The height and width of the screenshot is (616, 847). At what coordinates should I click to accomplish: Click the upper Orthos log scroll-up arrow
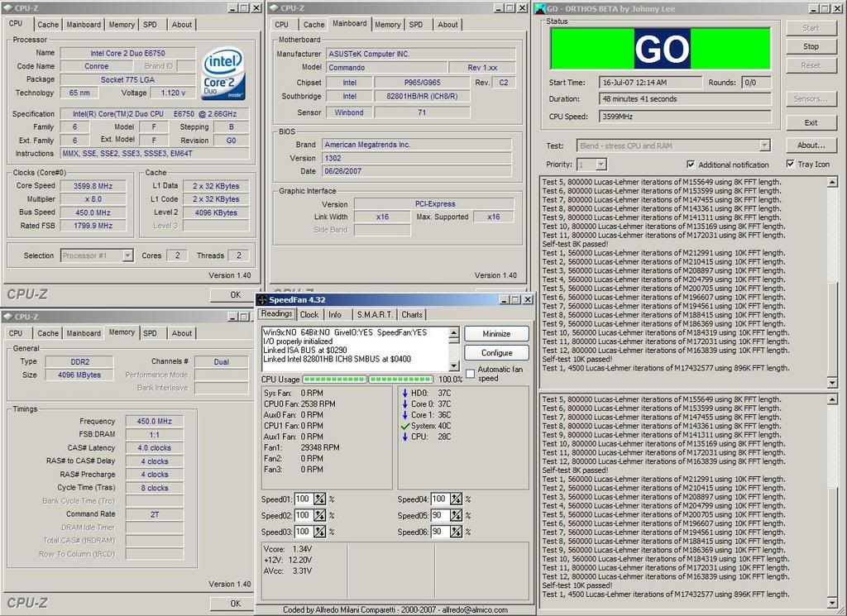832,183
